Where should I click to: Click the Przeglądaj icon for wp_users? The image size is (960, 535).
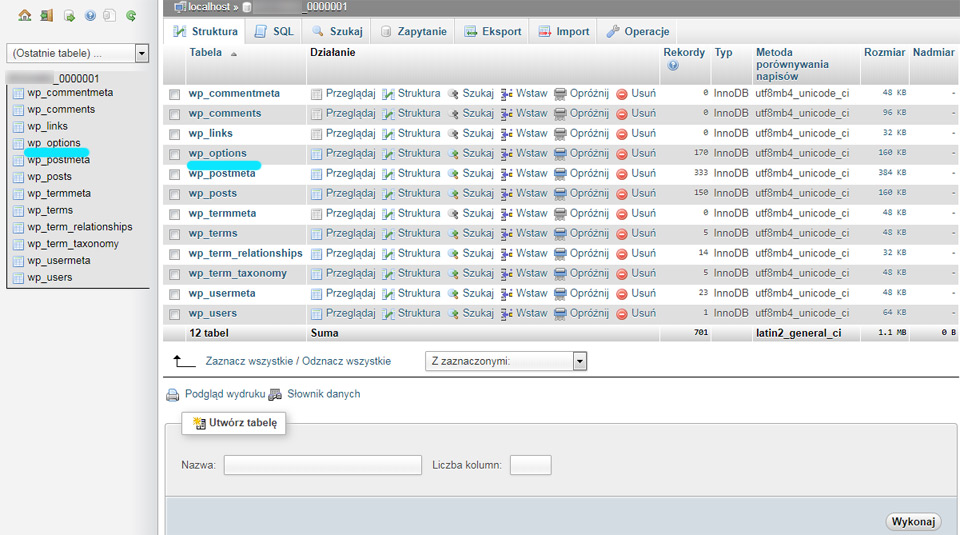(317, 314)
